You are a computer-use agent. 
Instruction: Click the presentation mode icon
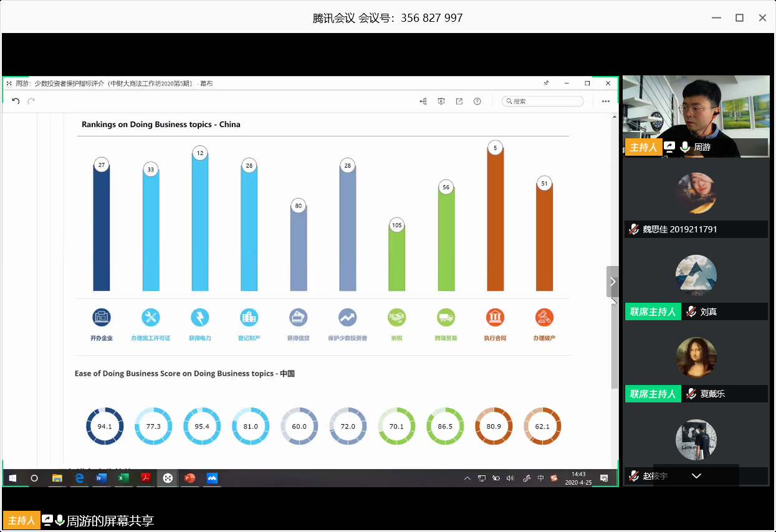441,102
